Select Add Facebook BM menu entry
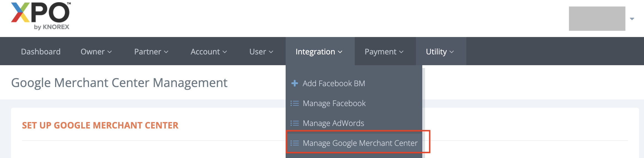The width and height of the screenshot is (644, 158). (x=334, y=83)
